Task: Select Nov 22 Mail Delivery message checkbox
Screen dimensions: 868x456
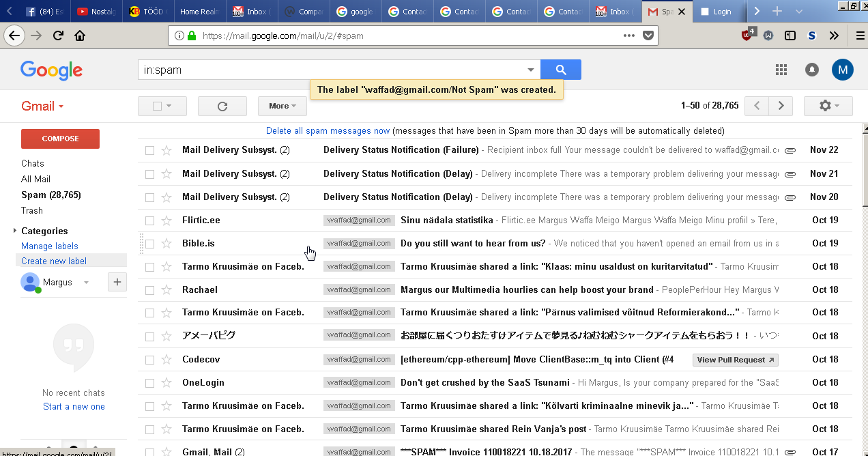Action: (149, 150)
